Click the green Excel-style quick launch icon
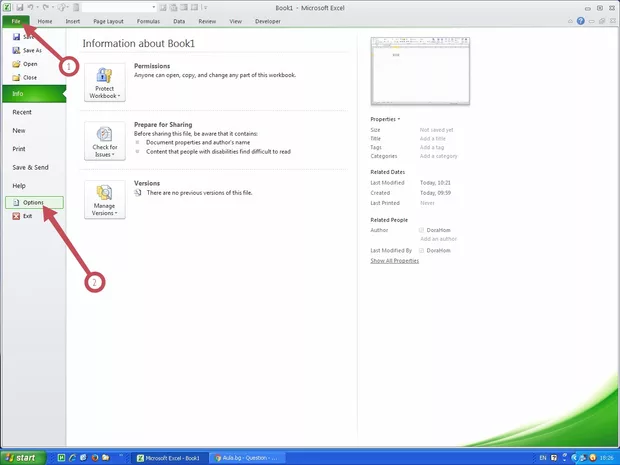 tap(61, 458)
